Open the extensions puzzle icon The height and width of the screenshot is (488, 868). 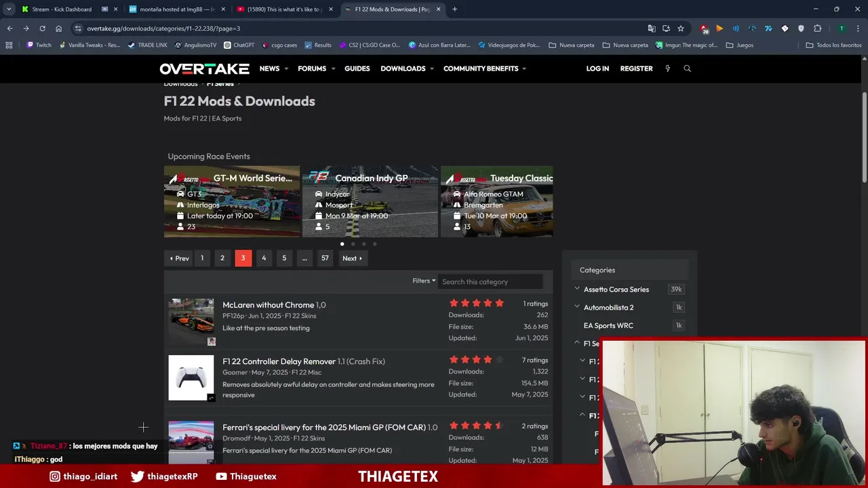(817, 28)
